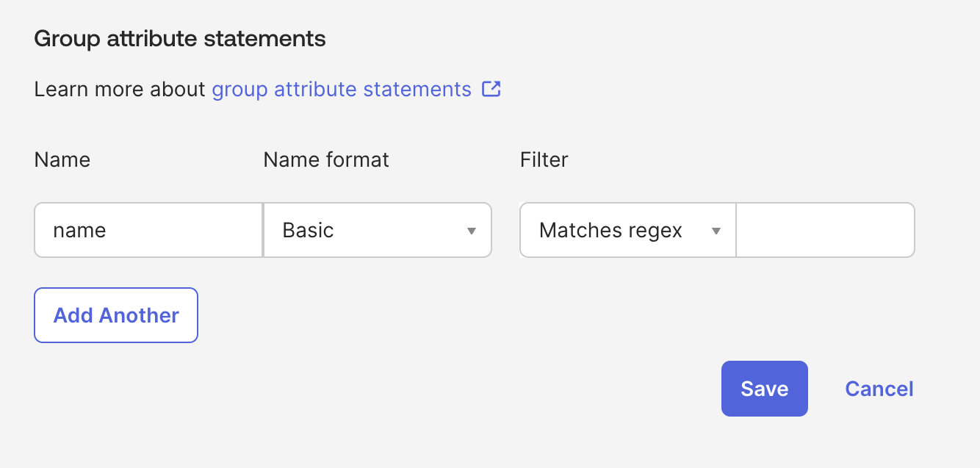Cancel the group attribute changes

coord(879,389)
